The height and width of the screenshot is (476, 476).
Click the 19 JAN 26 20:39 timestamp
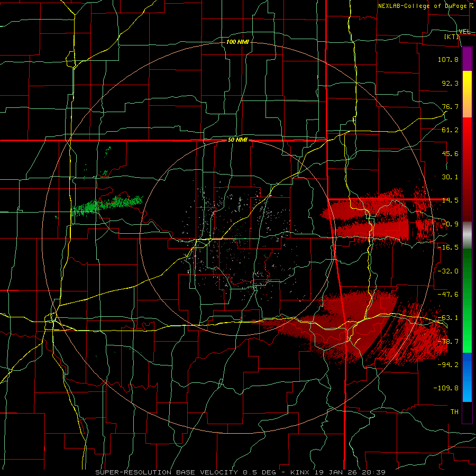click(x=350, y=472)
